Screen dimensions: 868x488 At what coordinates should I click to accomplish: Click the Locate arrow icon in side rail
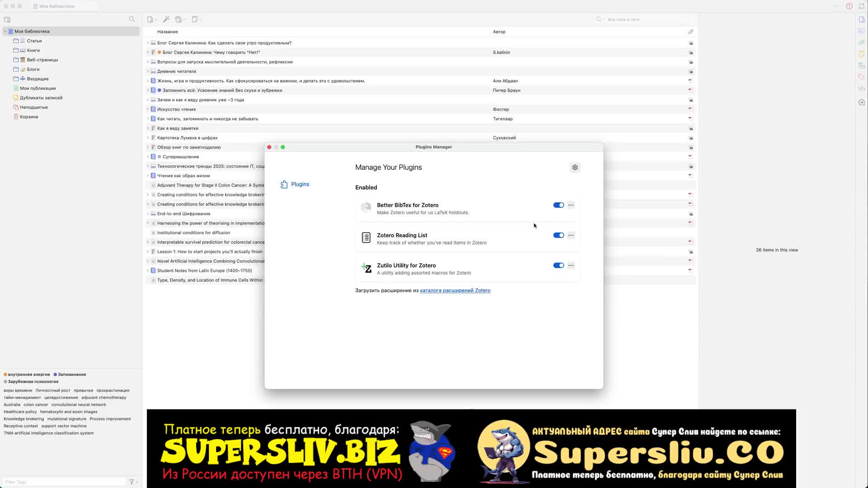(861, 103)
